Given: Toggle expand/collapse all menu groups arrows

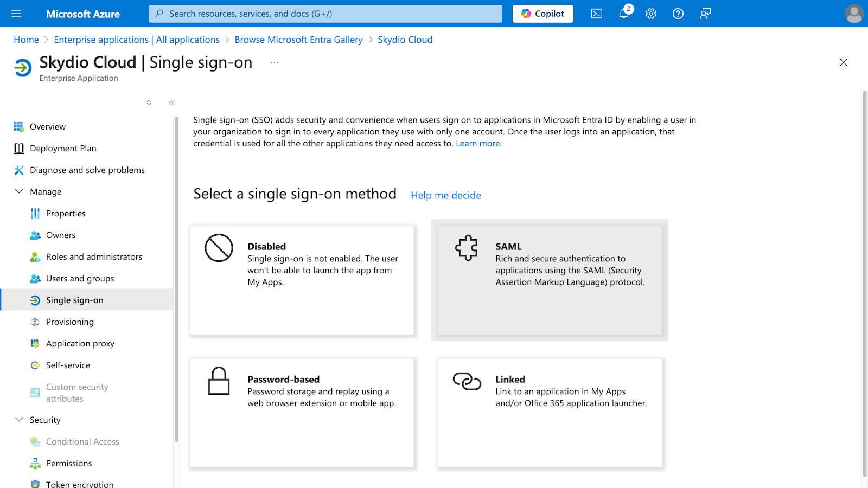Looking at the screenshot, I should click(x=149, y=102).
